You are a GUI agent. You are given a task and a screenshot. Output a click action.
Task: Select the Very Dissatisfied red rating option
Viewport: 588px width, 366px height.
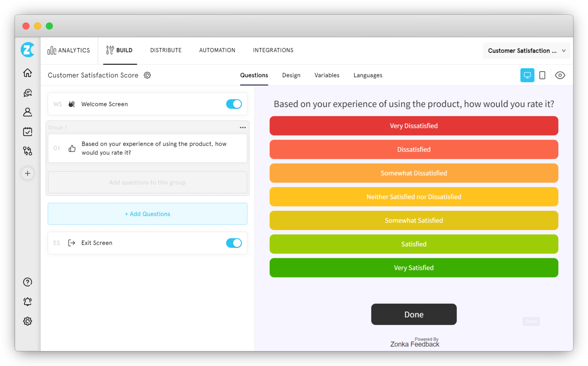pyautogui.click(x=413, y=126)
